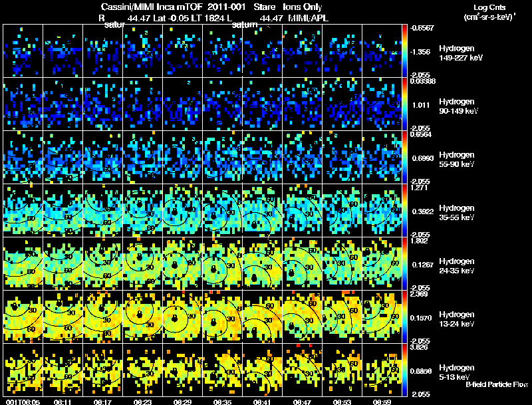Click the 'B-field Particle Flow' caption
532x405 pixels.
tap(497, 384)
